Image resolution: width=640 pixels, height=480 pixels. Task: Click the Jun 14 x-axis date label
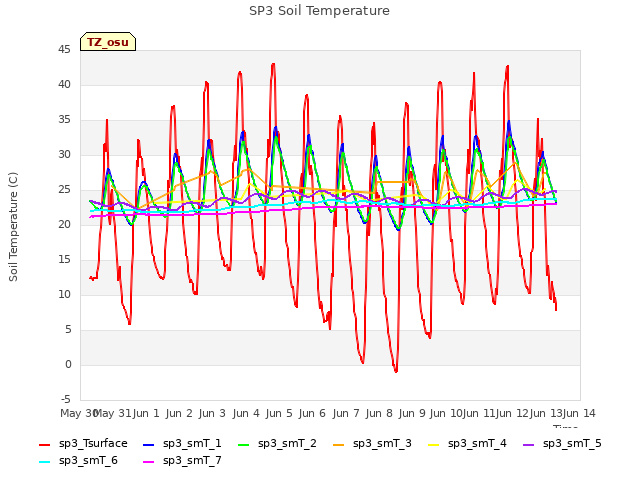point(579,413)
